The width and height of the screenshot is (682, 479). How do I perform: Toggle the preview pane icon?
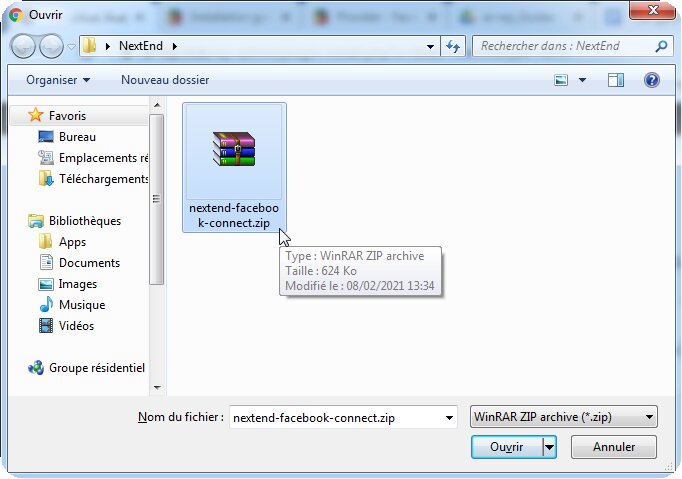(616, 79)
